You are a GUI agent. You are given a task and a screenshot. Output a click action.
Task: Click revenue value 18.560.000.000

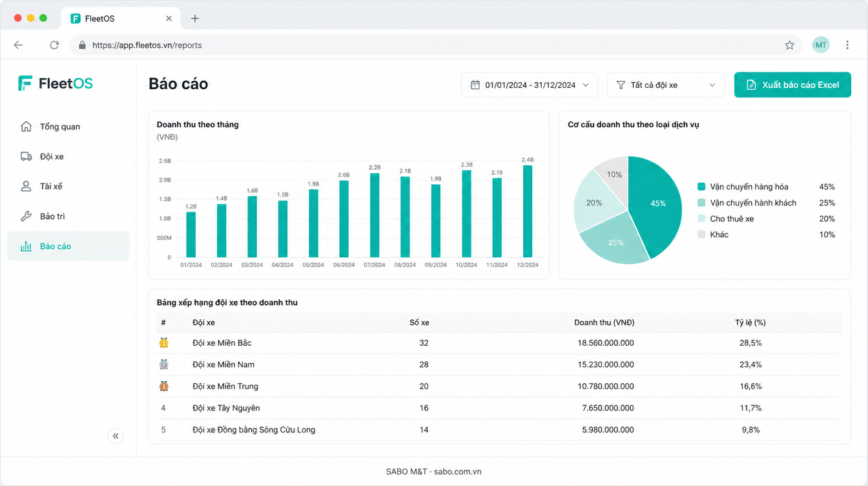(x=606, y=343)
